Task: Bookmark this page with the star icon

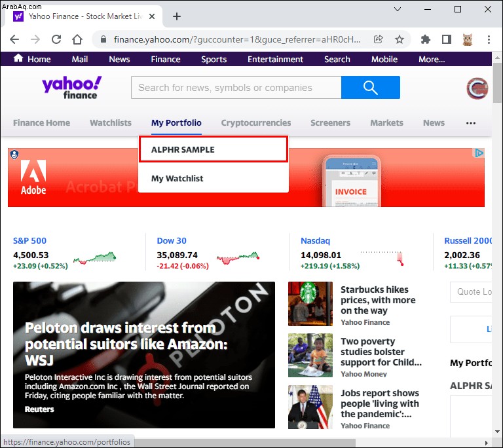Action: pyautogui.click(x=400, y=39)
